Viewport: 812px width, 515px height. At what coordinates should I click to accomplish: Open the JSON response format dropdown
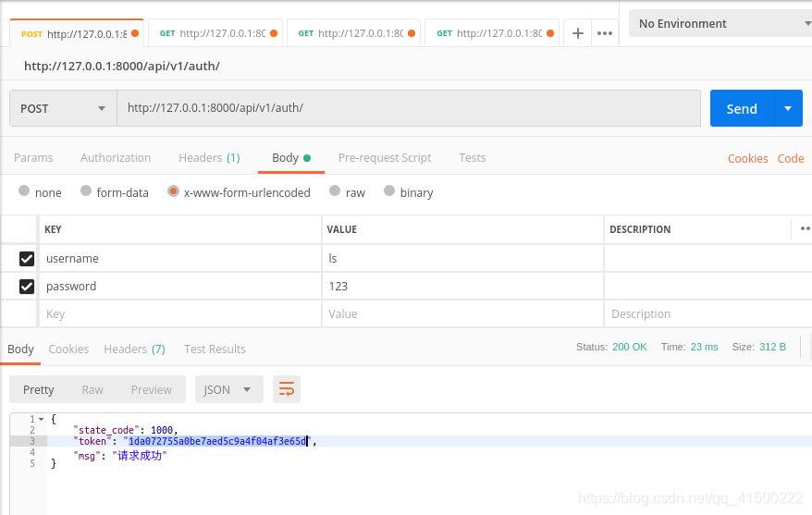pyautogui.click(x=228, y=389)
